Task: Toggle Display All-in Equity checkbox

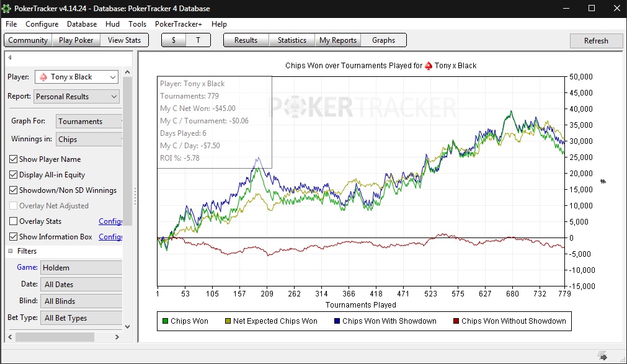Action: point(13,175)
